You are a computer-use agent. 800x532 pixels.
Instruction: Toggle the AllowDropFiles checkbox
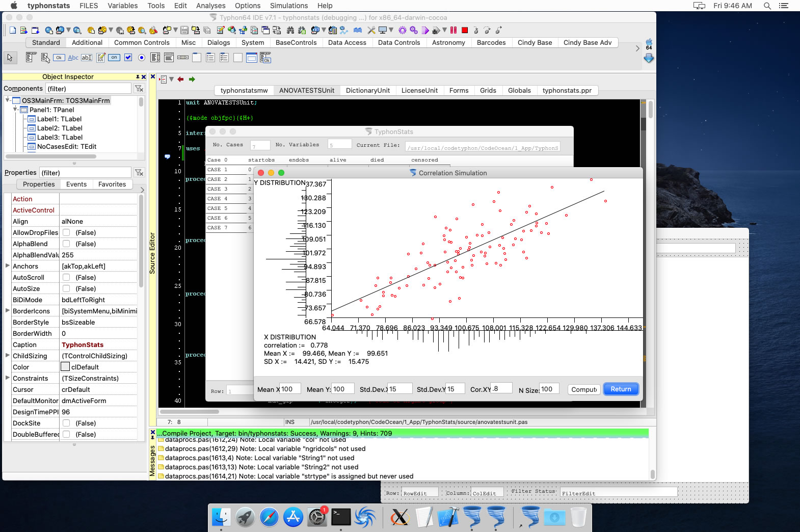click(66, 232)
